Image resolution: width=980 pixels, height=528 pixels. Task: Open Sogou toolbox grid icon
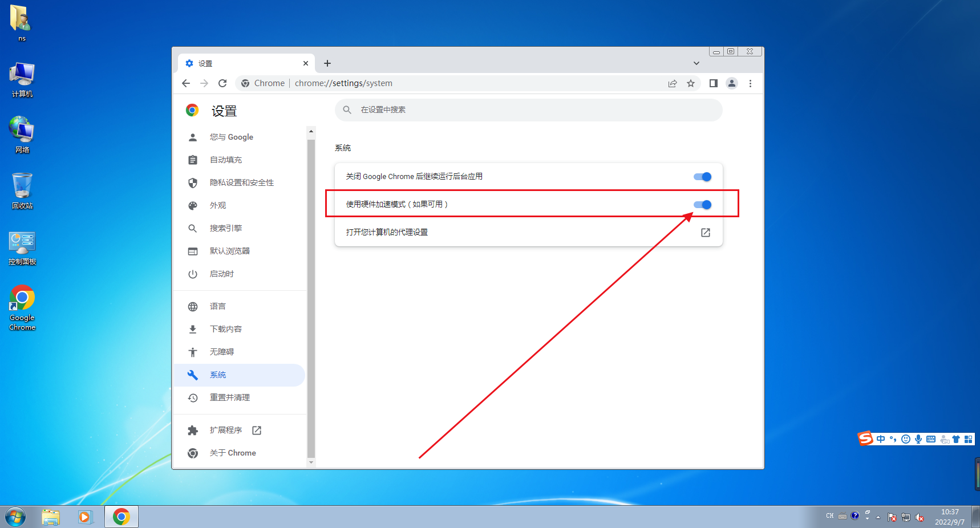968,439
